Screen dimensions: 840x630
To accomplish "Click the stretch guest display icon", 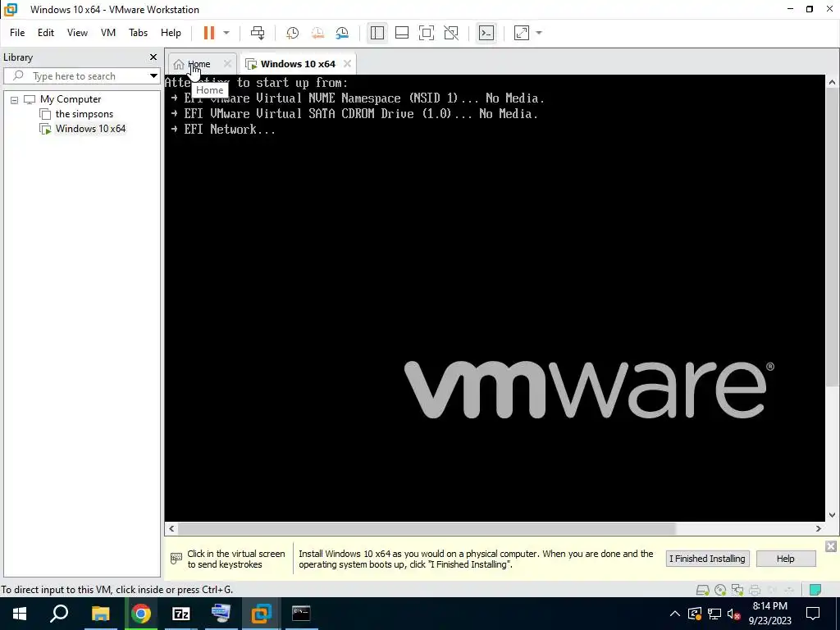I will 522,33.
